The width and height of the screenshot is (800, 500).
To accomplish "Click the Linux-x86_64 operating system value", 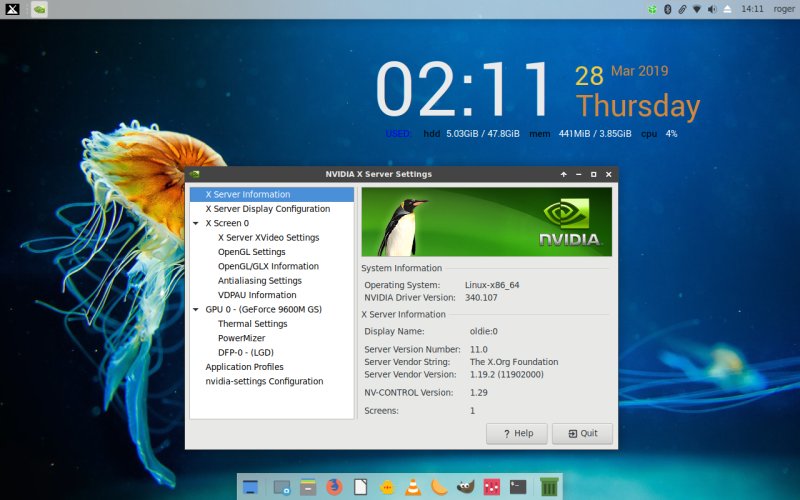I will pos(492,285).
